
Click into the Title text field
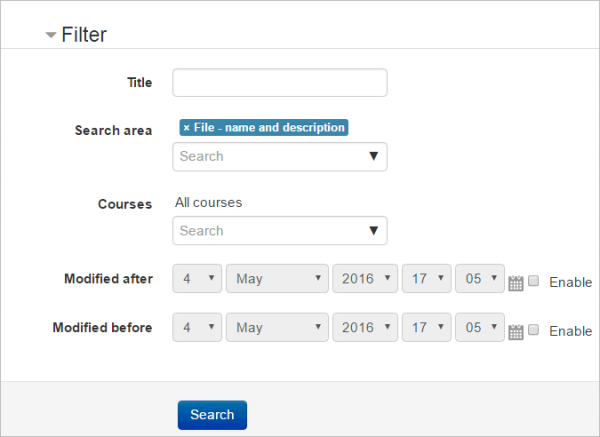click(x=280, y=82)
